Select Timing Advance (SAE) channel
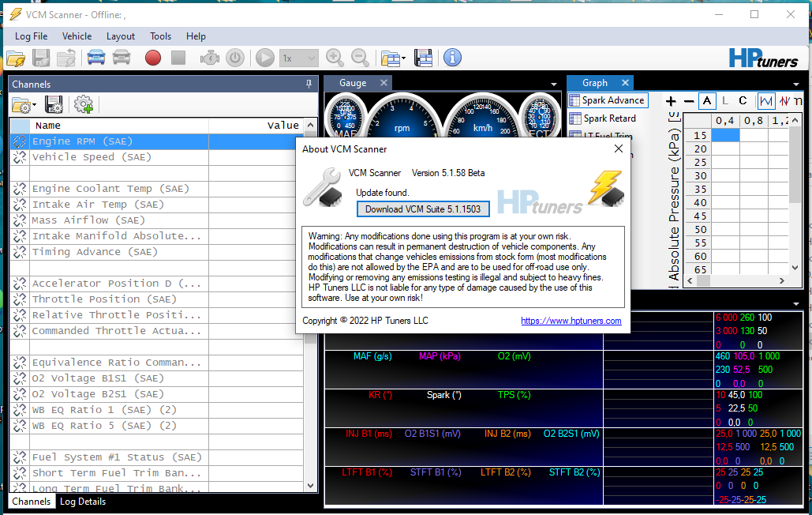The image size is (812, 515). click(x=156, y=252)
